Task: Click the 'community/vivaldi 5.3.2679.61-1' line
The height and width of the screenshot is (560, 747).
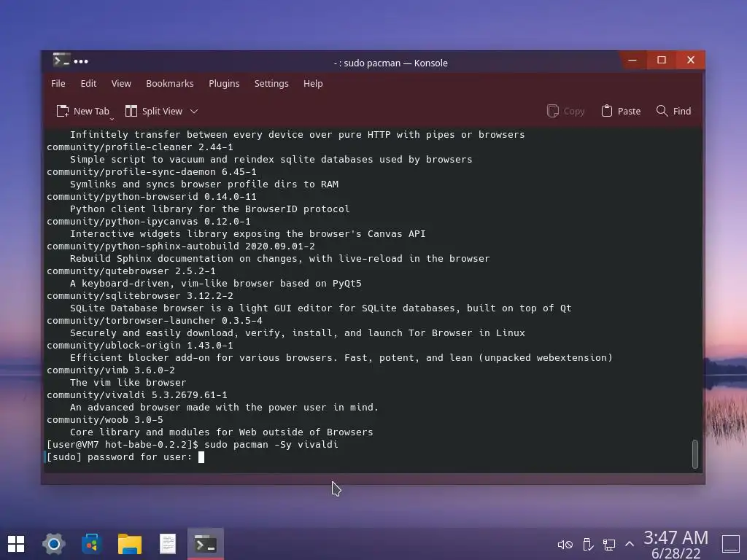Action: pyautogui.click(x=136, y=395)
